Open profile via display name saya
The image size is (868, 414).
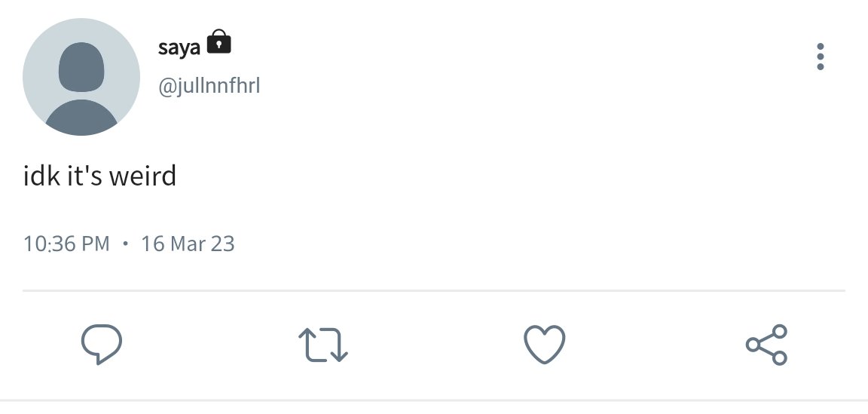pos(179,48)
